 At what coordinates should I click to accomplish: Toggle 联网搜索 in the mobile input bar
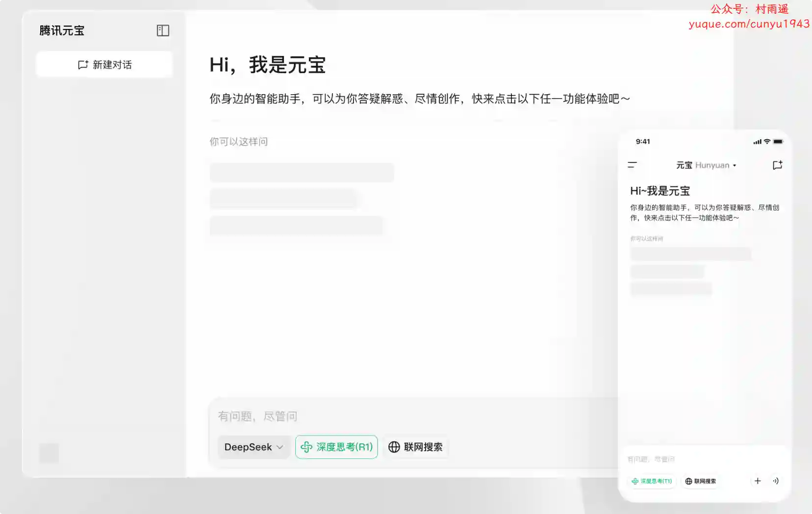[700, 481]
